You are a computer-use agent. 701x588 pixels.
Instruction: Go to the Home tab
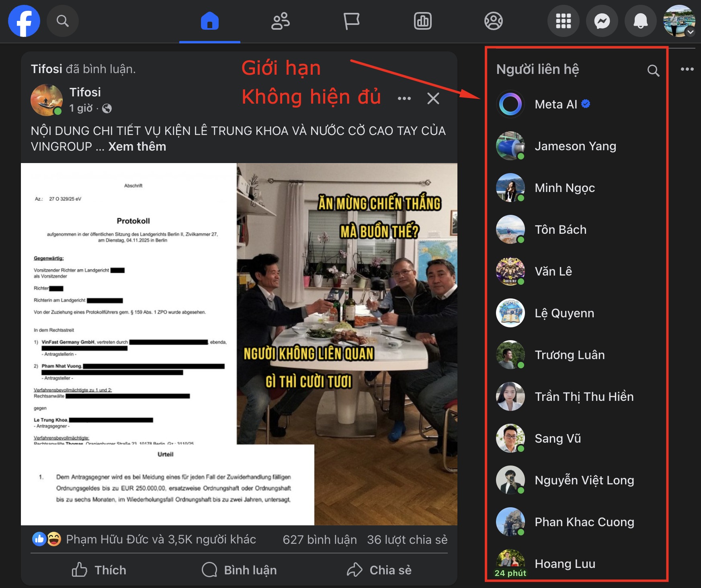[210, 21]
